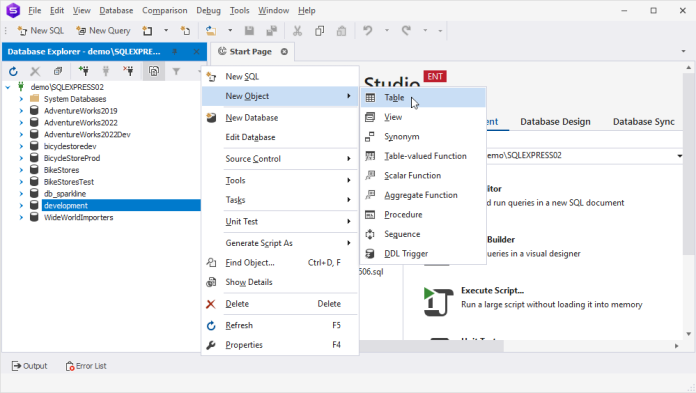
Task: Expand the AdventureWorks2022 database node
Action: click(21, 123)
